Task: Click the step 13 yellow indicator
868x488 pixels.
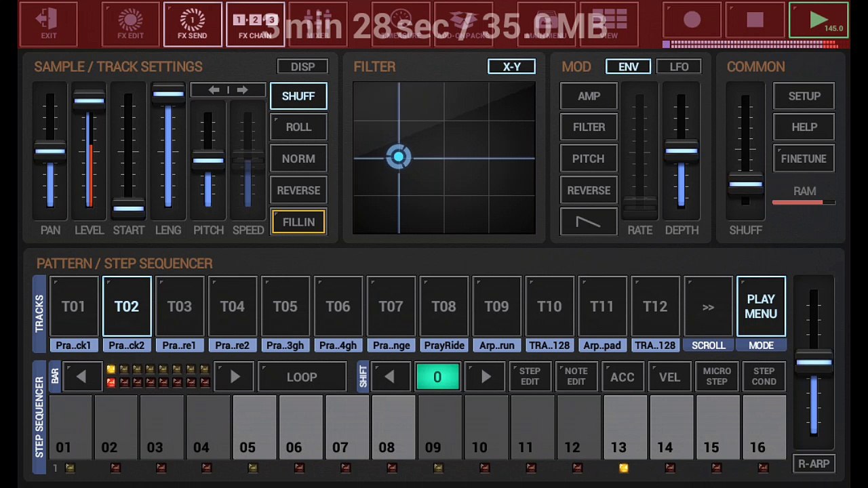Action: tap(623, 468)
